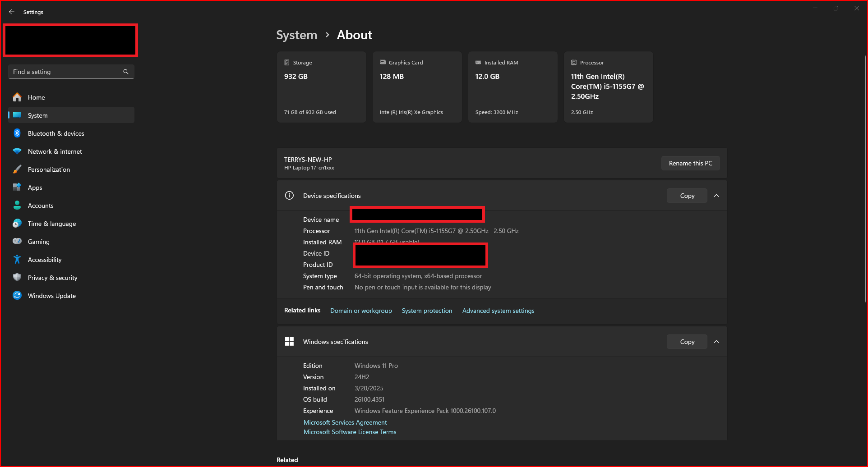Click the Bluetooth icon in sidebar
The image size is (868, 467).
pyautogui.click(x=17, y=133)
